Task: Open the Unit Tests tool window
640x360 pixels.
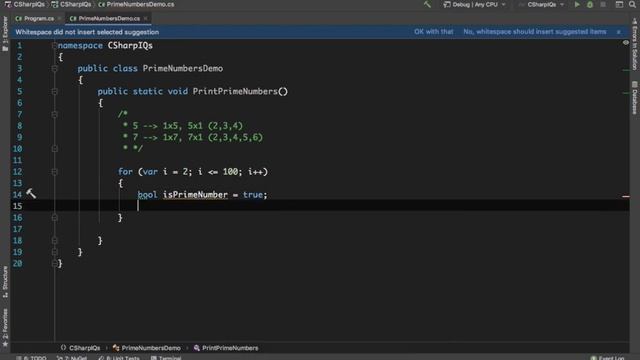Action: pos(119,358)
